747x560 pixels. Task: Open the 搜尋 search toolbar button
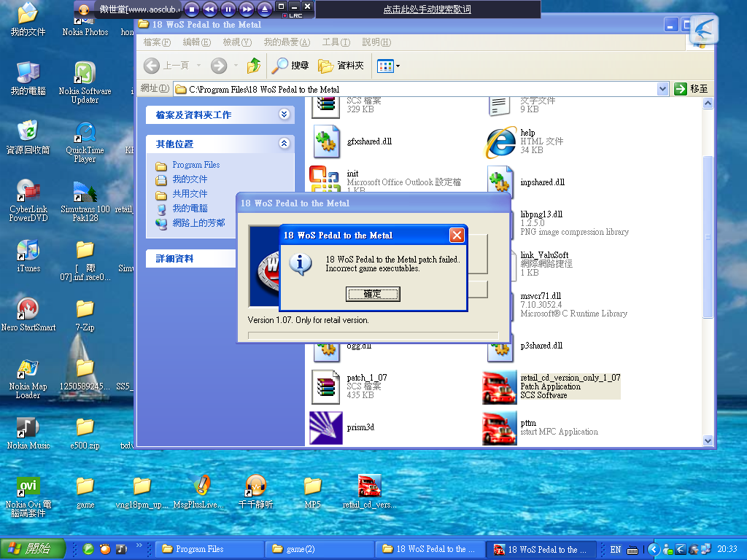point(290,66)
